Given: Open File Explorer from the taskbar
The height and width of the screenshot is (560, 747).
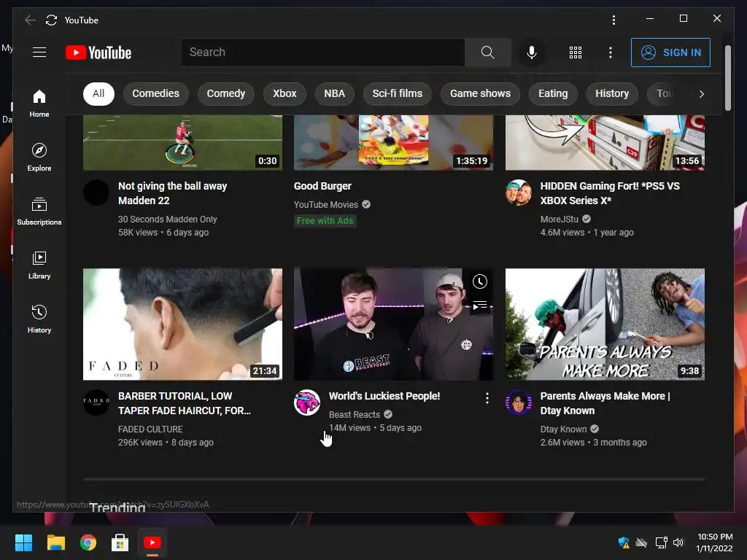Looking at the screenshot, I should coord(55,542).
